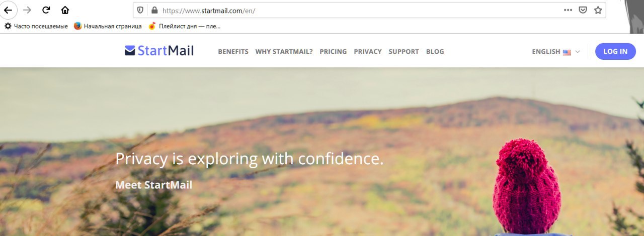Visit the Blog link
Viewport: 644px width, 236px height.
pyautogui.click(x=435, y=52)
